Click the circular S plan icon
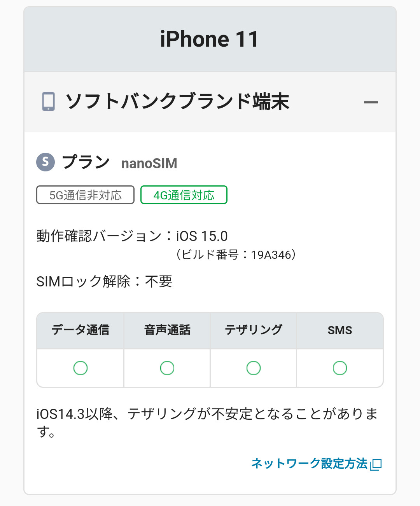Image resolution: width=420 pixels, height=506 pixels. (x=45, y=162)
